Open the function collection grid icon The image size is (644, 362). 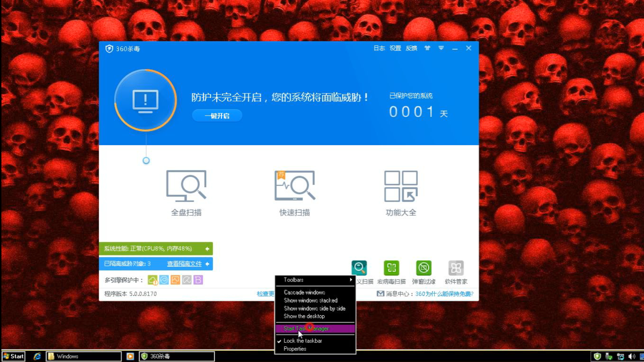pyautogui.click(x=401, y=186)
